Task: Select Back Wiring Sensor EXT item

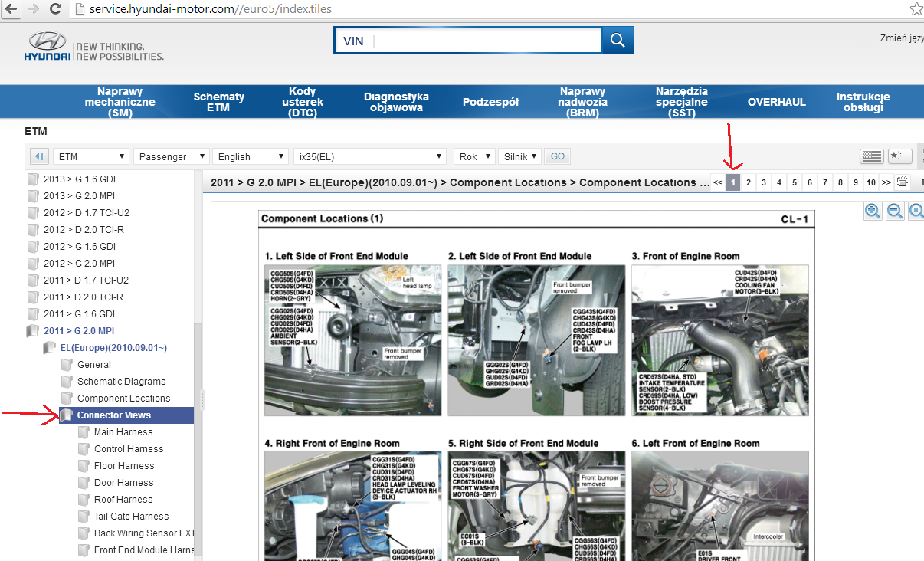Action: 144,533
